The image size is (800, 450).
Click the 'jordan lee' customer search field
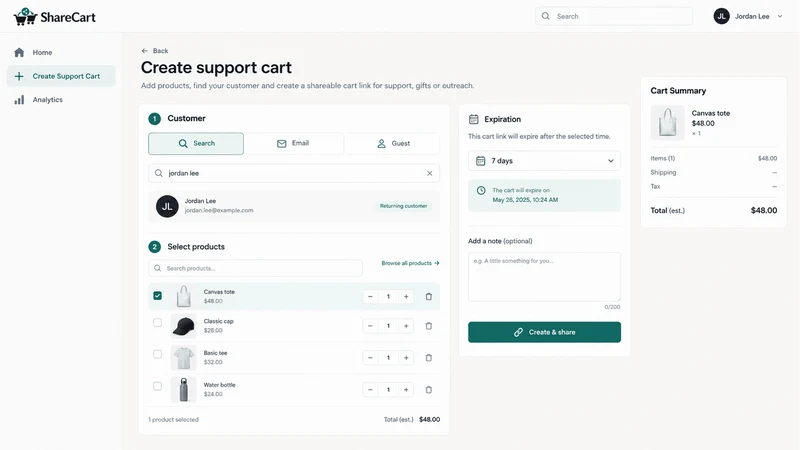coord(294,173)
